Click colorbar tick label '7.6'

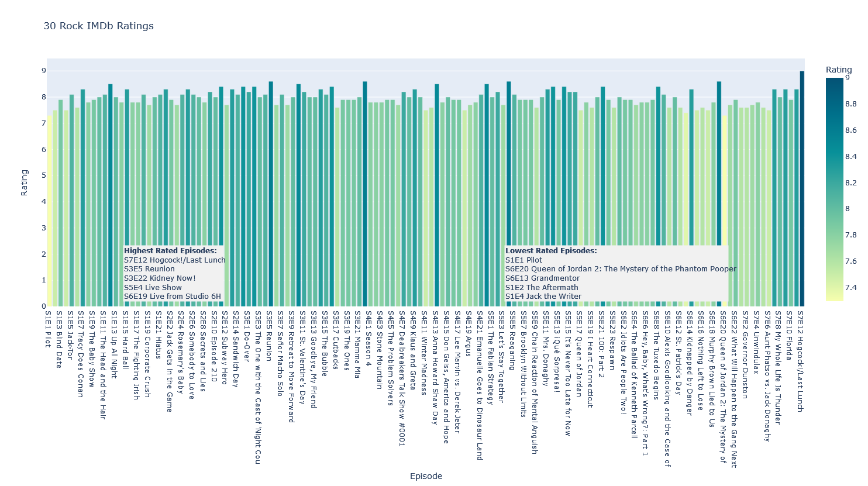click(x=851, y=261)
